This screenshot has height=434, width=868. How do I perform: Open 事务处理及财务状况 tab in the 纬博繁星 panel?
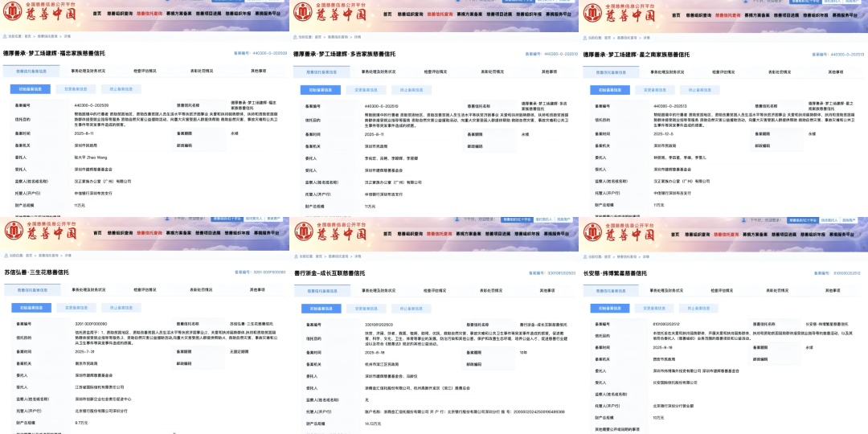coord(667,290)
